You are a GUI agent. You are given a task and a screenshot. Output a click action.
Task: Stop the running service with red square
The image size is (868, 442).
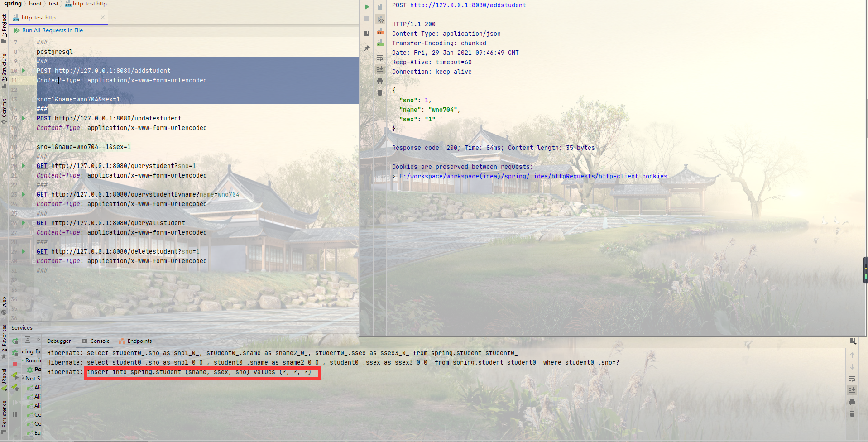point(15,364)
